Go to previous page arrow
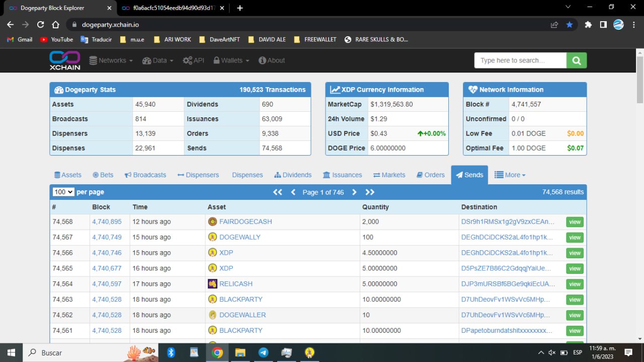Image resolution: width=644 pixels, height=362 pixels. 293,192
